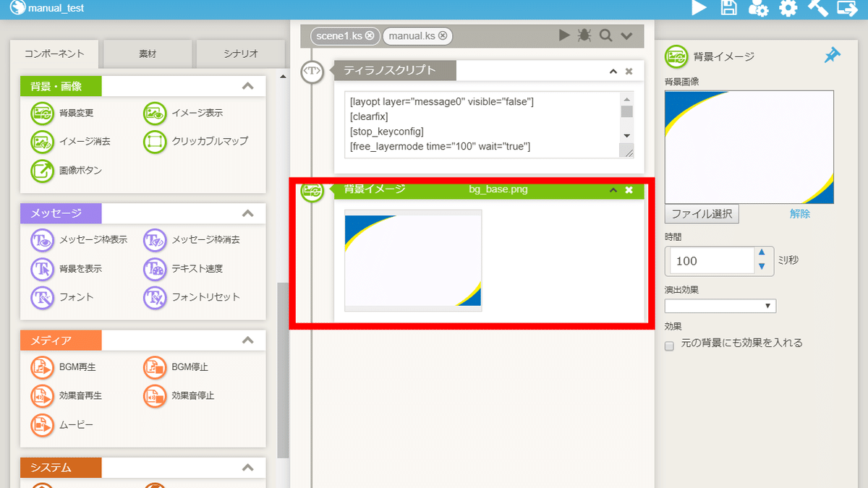Click inside the TyranoScript code textarea
Image resolution: width=868 pixels, height=488 pixels.
(x=482, y=124)
